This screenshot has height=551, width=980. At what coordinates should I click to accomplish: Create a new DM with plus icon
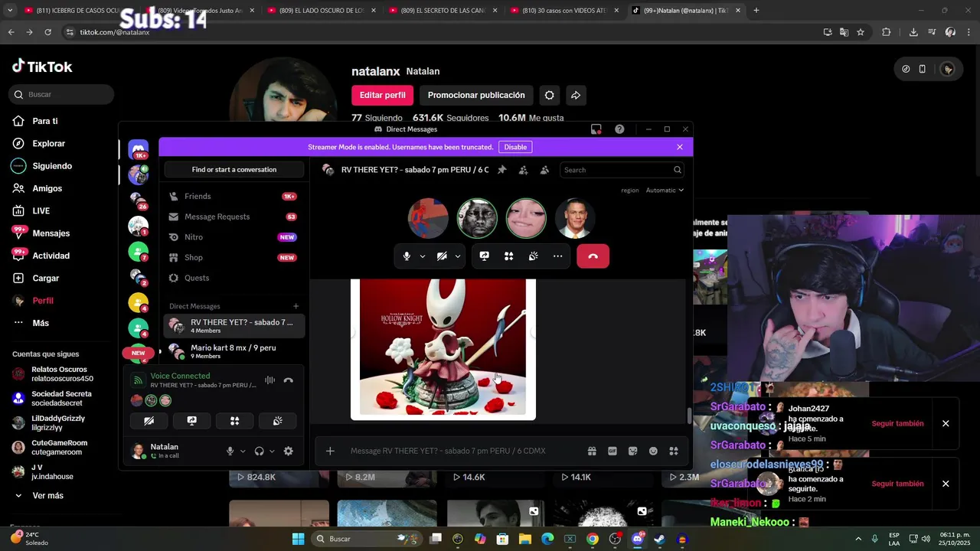pos(296,306)
